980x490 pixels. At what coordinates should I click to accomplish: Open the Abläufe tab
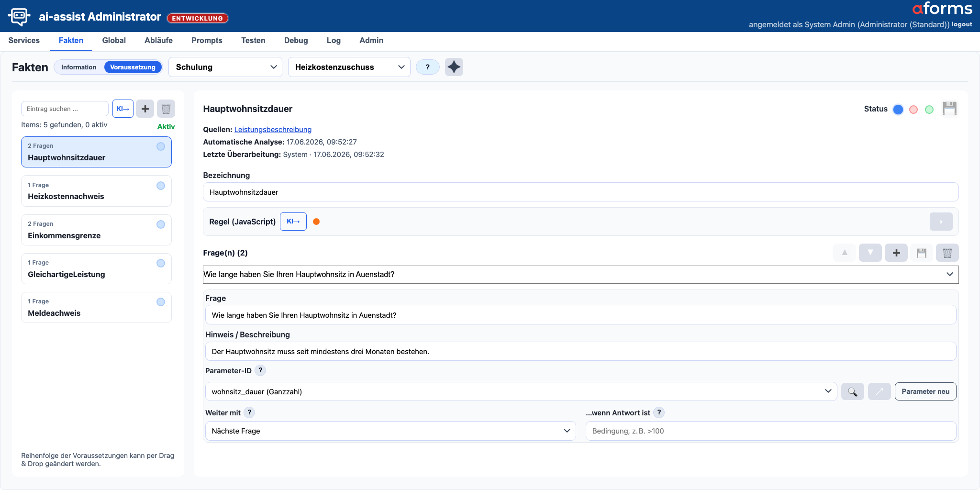click(x=158, y=41)
